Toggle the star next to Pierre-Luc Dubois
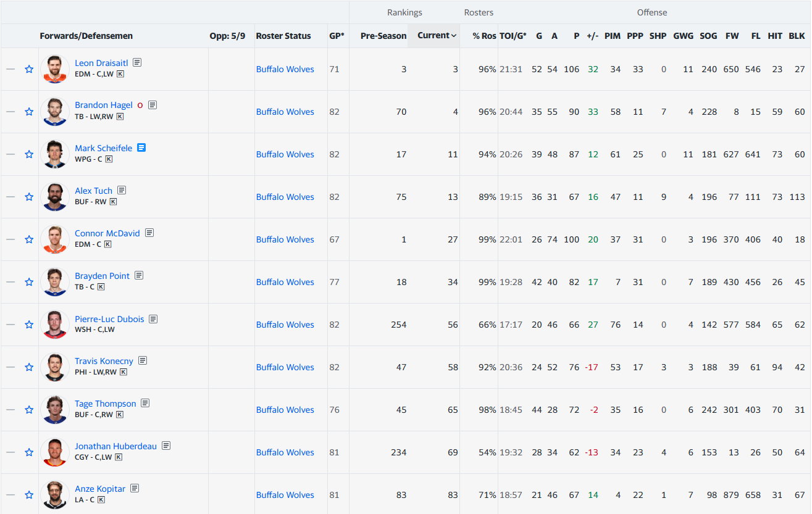812x514 pixels. [29, 325]
